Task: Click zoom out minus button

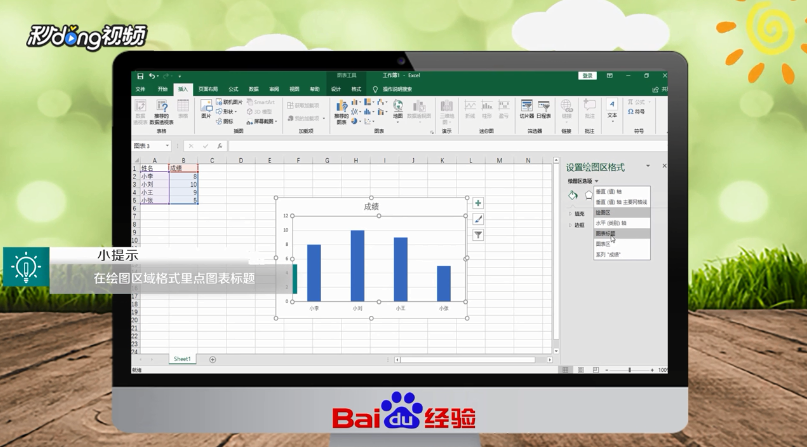Action: 607,370
